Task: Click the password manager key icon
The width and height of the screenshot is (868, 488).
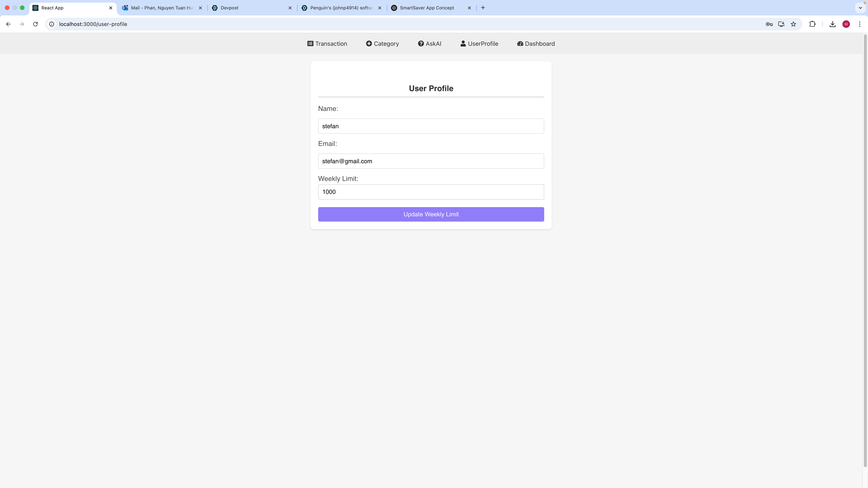Action: click(769, 24)
